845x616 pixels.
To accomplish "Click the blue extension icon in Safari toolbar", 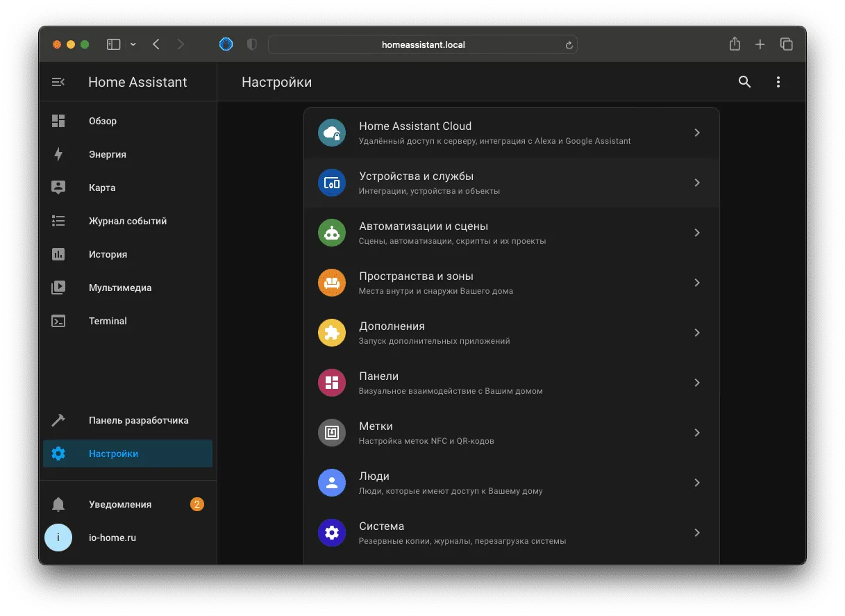I will pos(226,44).
